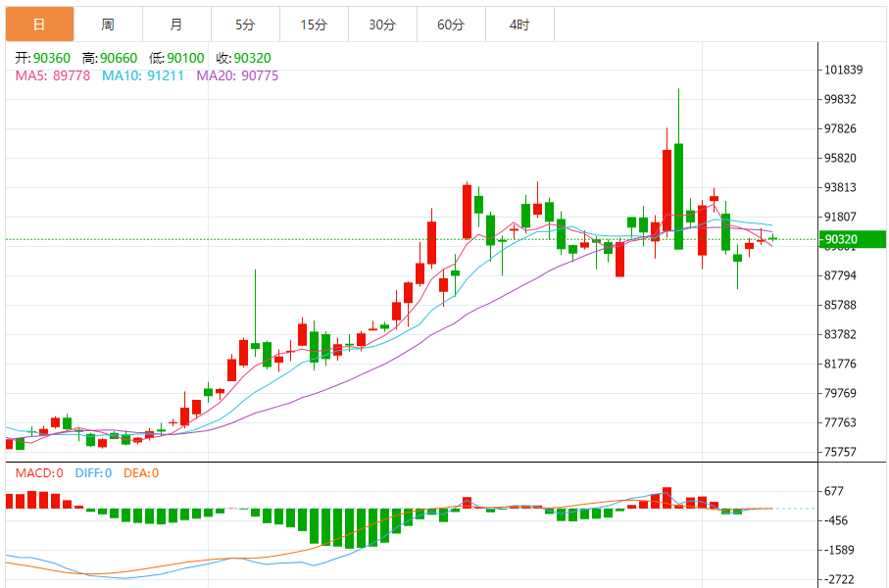Screen dimensions: 889x588
Task: Click the 81776 price axis label
Action: 840,364
